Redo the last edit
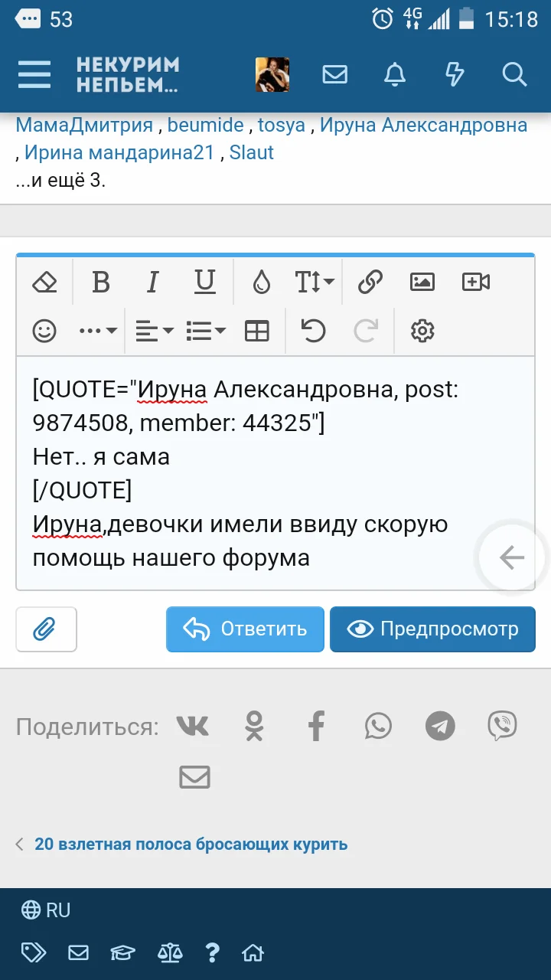This screenshot has height=980, width=551. point(366,331)
